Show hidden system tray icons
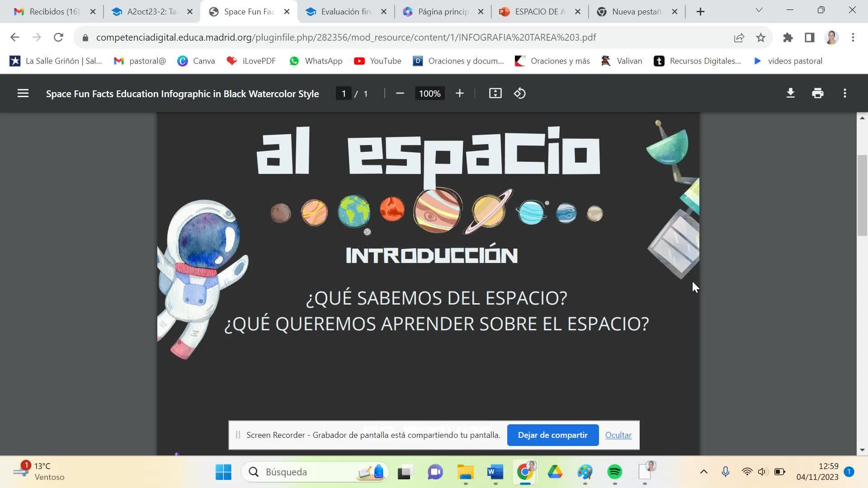The image size is (868, 488). pyautogui.click(x=703, y=472)
